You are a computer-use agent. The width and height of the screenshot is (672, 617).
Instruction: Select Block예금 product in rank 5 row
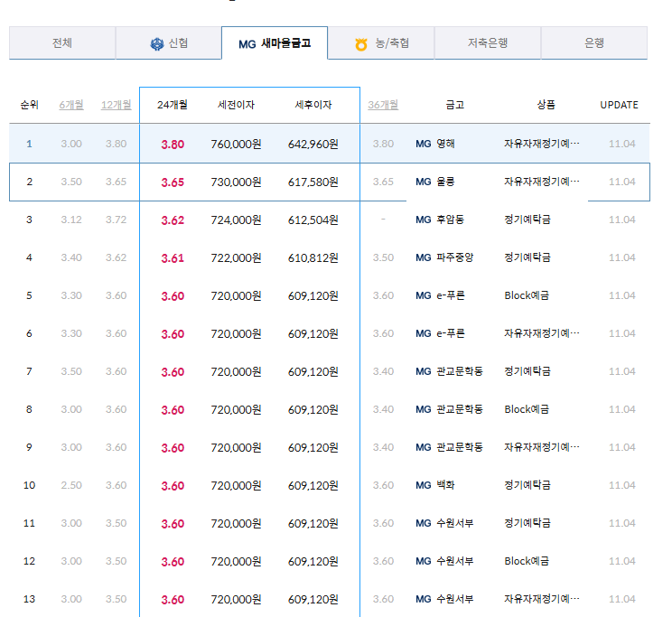527,295
